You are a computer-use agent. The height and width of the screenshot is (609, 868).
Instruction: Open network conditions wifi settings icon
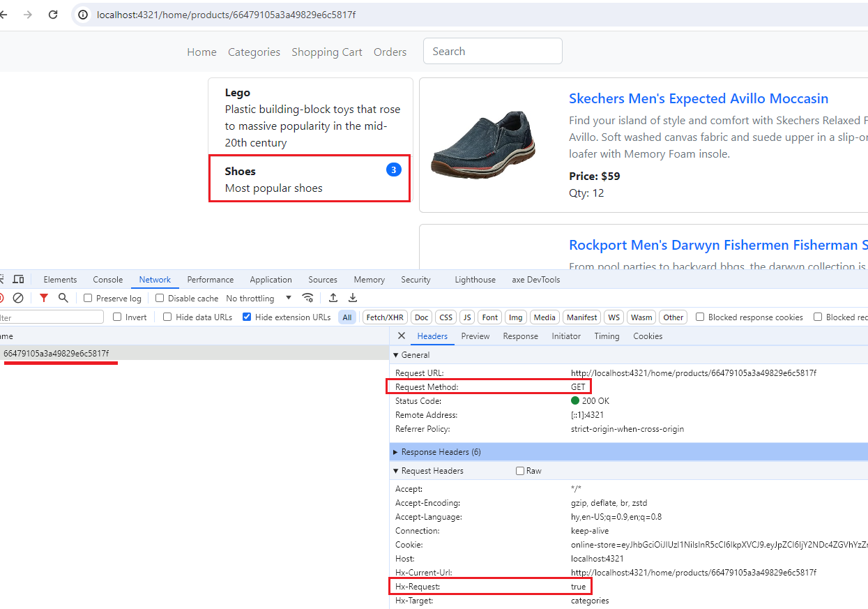click(x=307, y=298)
